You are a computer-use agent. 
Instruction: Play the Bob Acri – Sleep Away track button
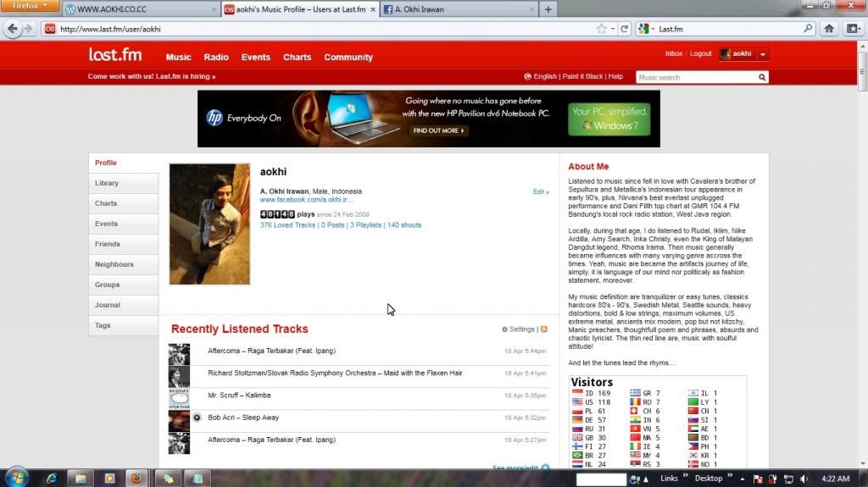coord(197,418)
